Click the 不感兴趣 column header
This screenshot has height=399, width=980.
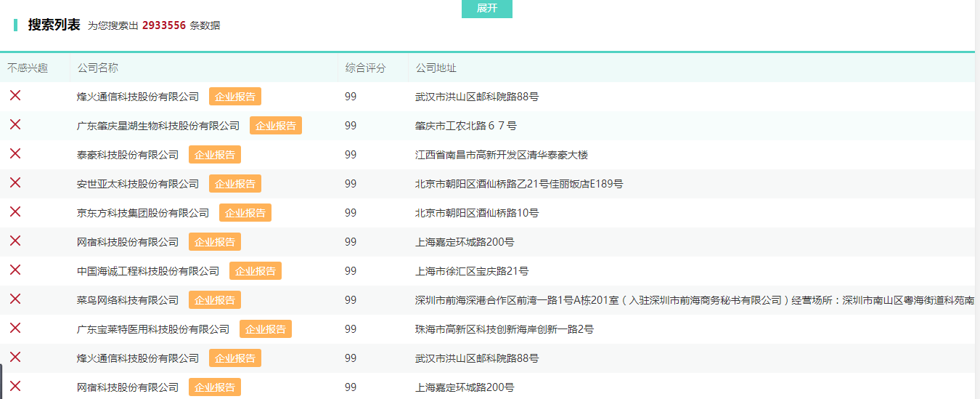coord(28,68)
